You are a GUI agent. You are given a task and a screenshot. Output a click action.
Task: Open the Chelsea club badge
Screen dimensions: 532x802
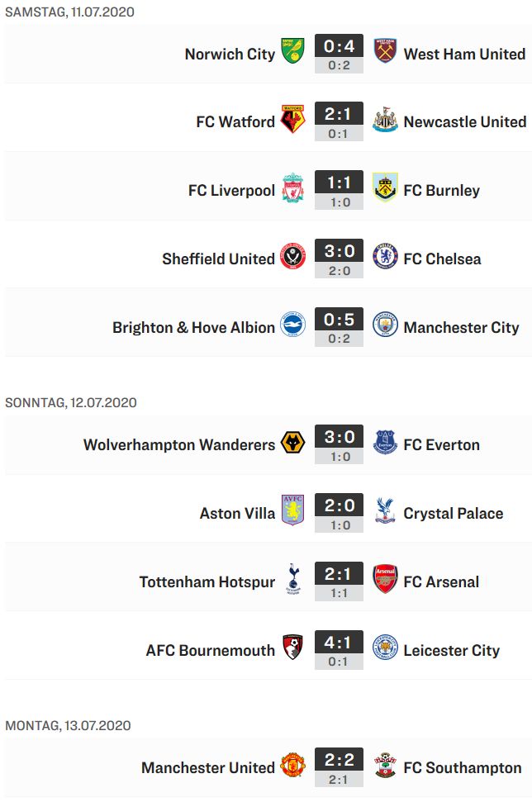[385, 256]
